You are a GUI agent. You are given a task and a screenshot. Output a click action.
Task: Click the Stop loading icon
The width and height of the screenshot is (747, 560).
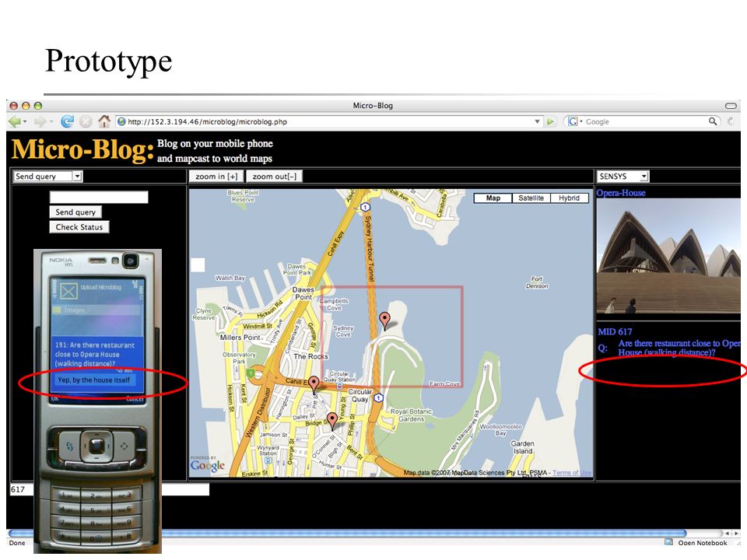pyautogui.click(x=86, y=122)
